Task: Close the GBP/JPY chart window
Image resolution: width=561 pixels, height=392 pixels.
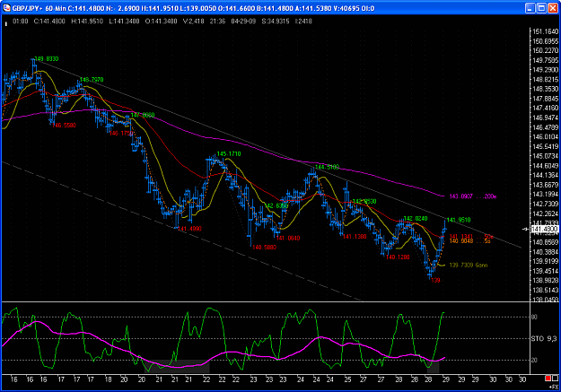Action: tap(553, 8)
